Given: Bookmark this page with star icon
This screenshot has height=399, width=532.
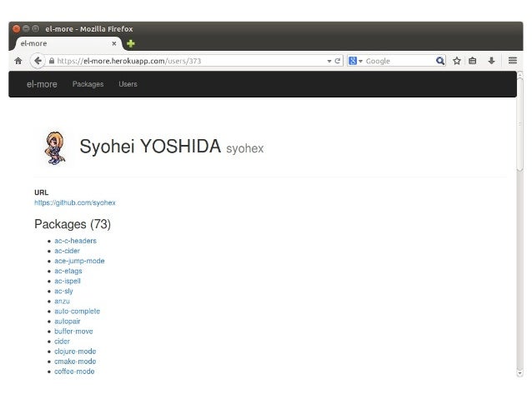Looking at the screenshot, I should pyautogui.click(x=457, y=61).
